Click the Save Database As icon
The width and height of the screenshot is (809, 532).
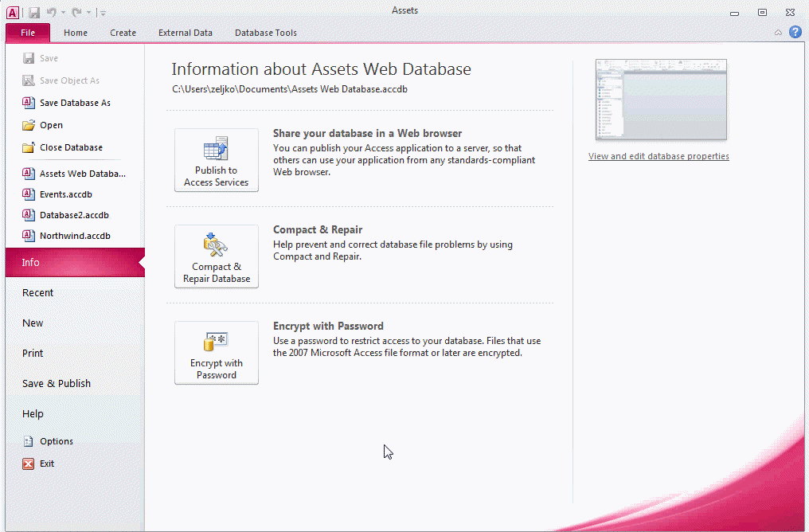29,103
